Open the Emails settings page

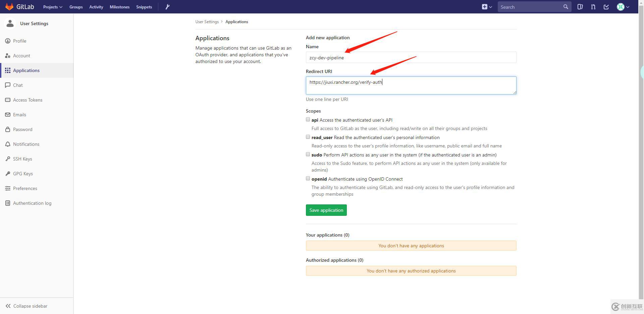pyautogui.click(x=37, y=115)
